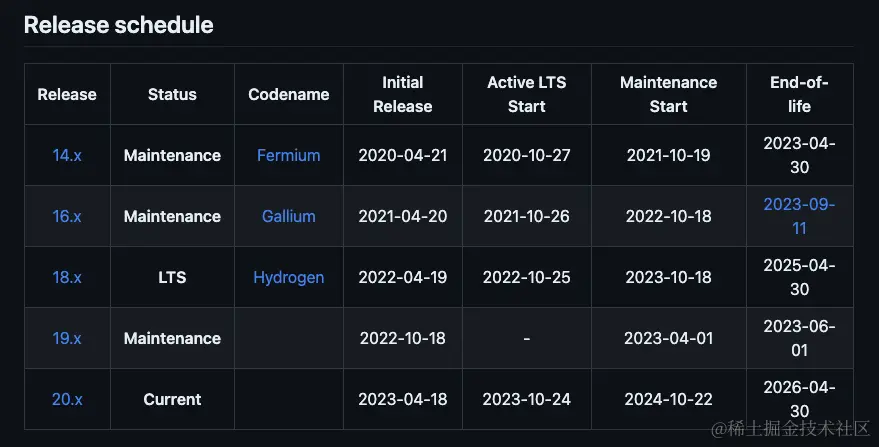
Task: Click the Codename column header
Action: (289, 94)
